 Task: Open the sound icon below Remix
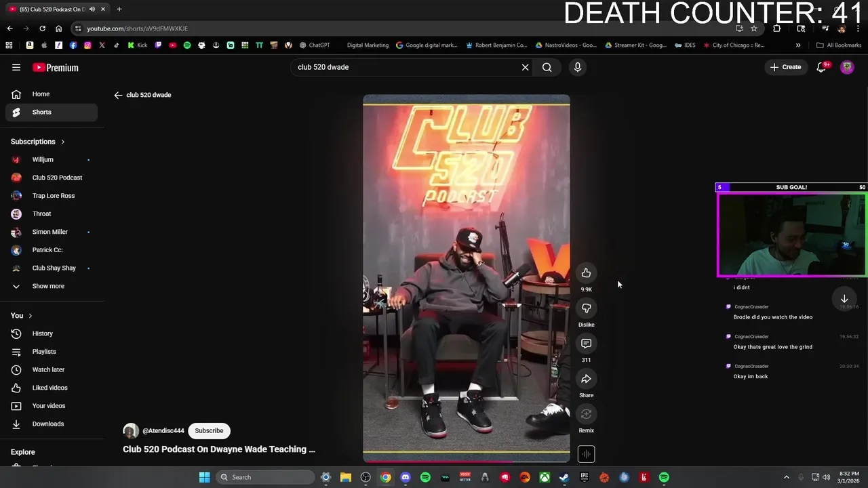pos(587,454)
